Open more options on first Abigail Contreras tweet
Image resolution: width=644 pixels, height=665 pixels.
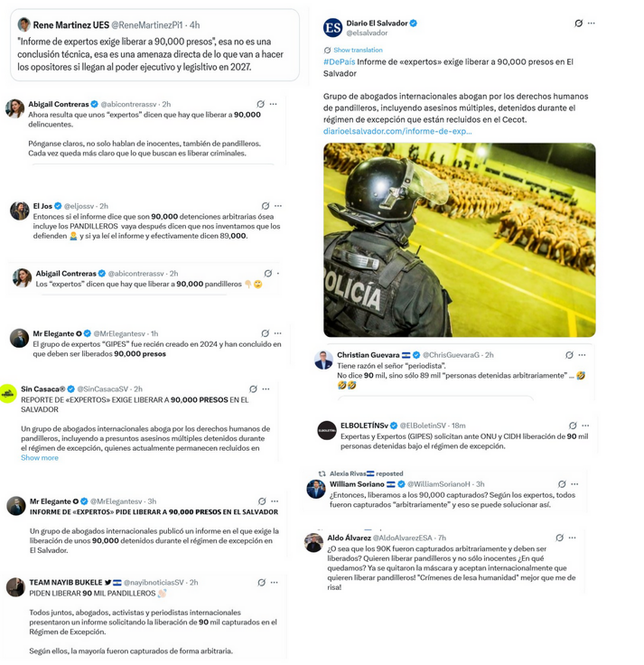click(274, 104)
